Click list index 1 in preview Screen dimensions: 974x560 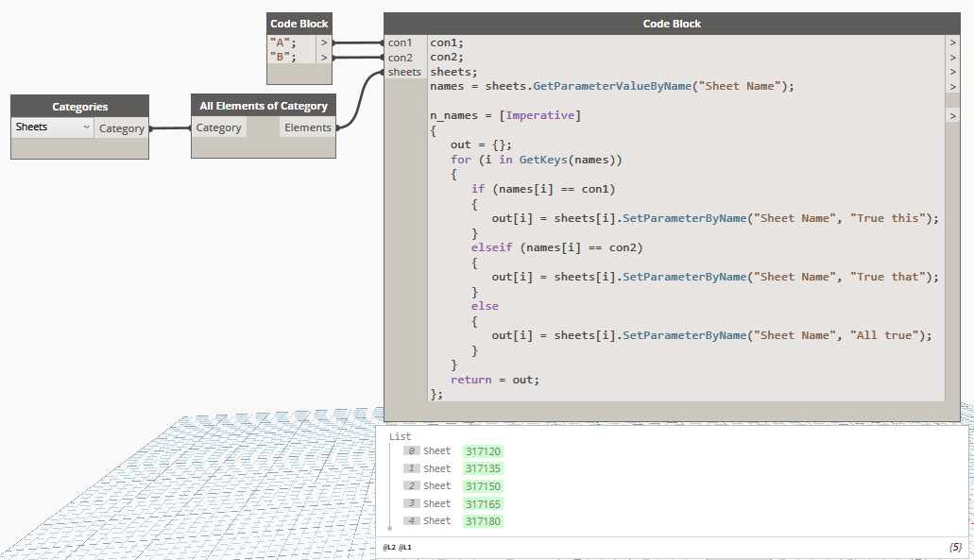[x=411, y=468]
